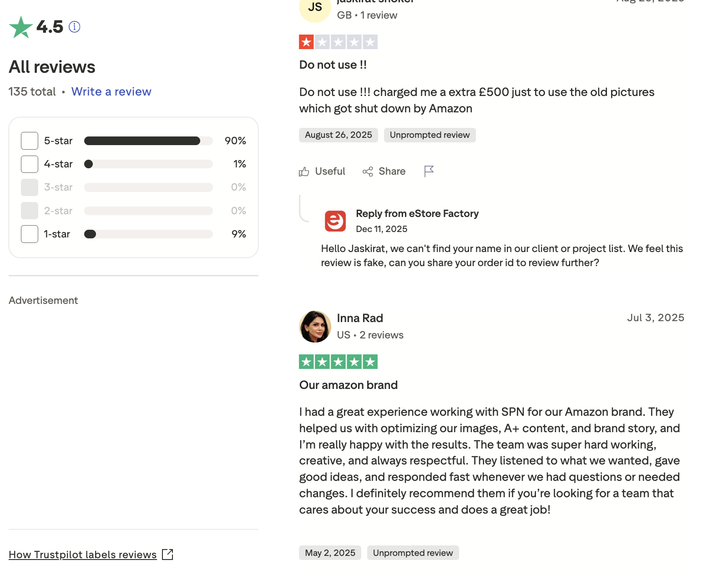
Task: Click the JS reviewer avatar
Action: [x=315, y=8]
